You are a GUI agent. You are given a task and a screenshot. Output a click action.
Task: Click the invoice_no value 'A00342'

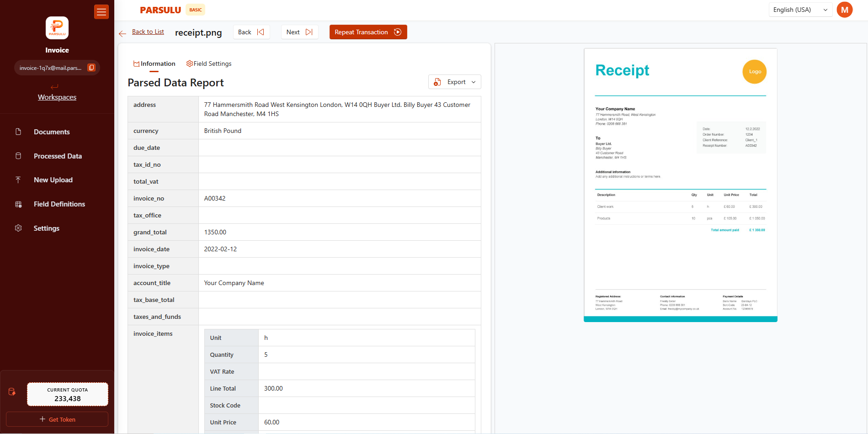point(215,198)
